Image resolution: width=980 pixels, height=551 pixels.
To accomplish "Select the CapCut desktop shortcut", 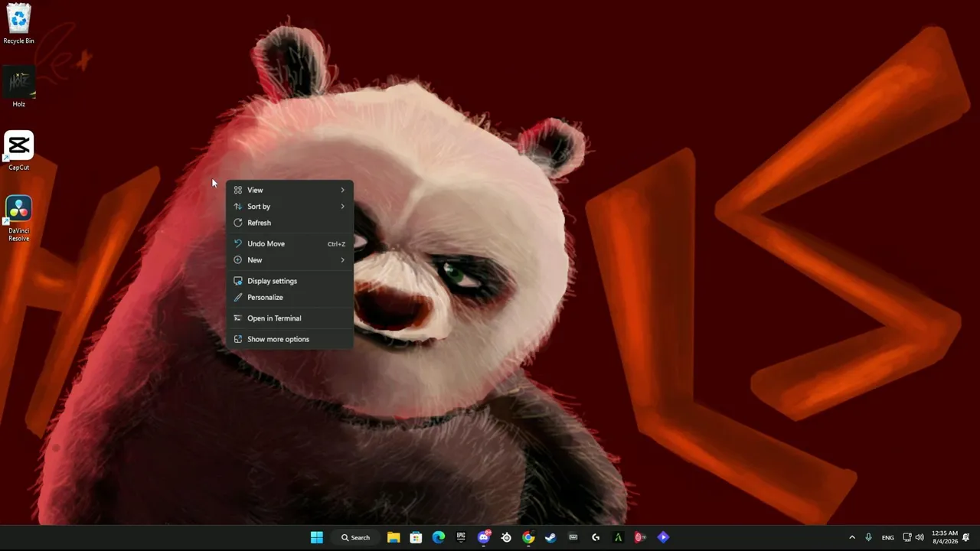I will click(x=18, y=151).
